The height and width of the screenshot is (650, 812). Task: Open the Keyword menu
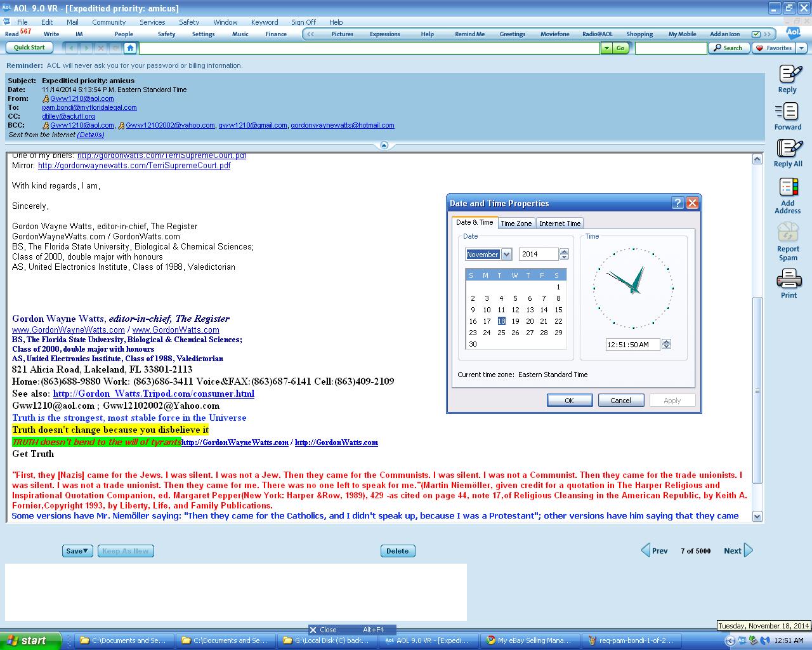[x=265, y=22]
